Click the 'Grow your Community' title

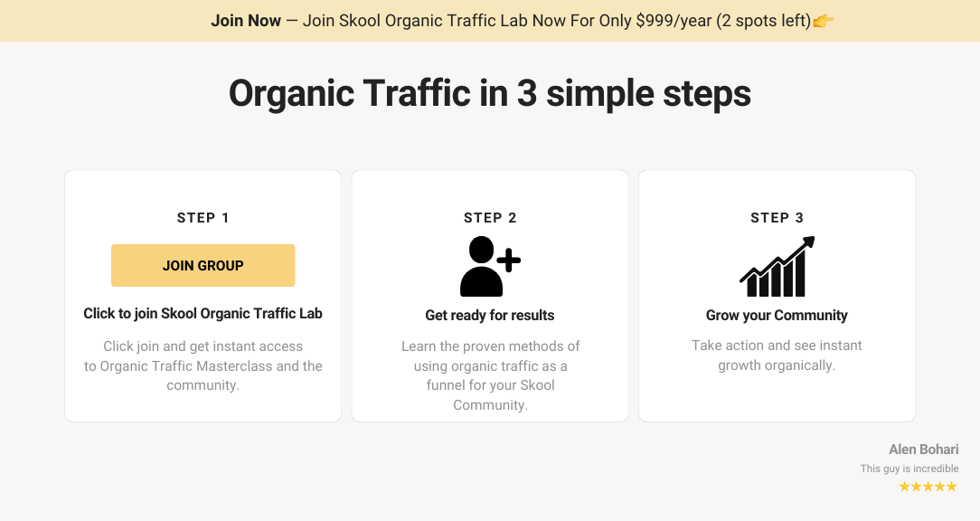pyautogui.click(x=777, y=316)
